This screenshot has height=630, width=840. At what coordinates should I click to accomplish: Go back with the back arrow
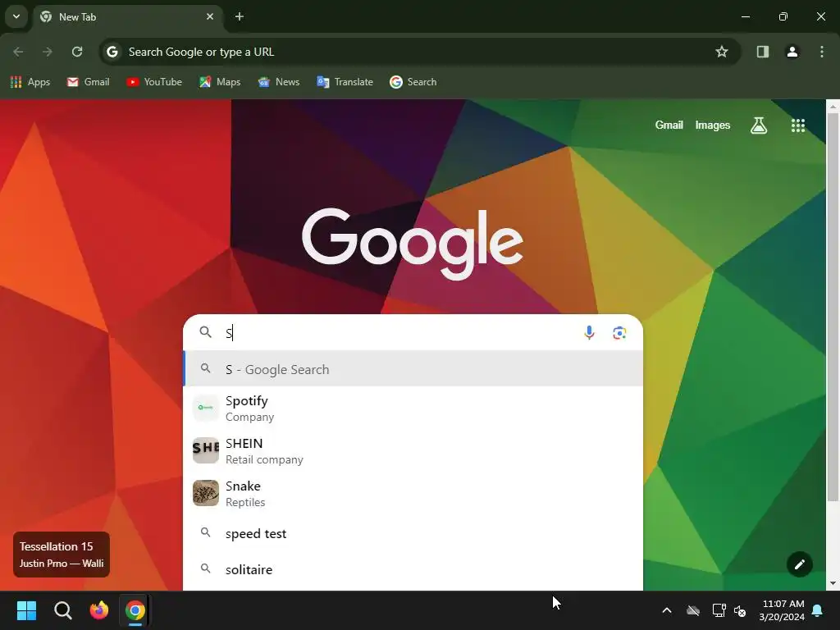(18, 52)
